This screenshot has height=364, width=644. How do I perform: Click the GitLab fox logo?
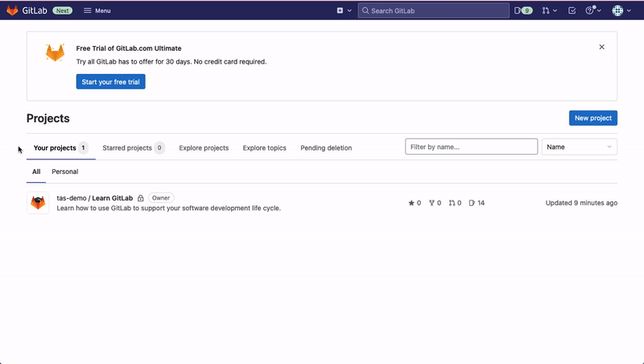click(x=12, y=10)
